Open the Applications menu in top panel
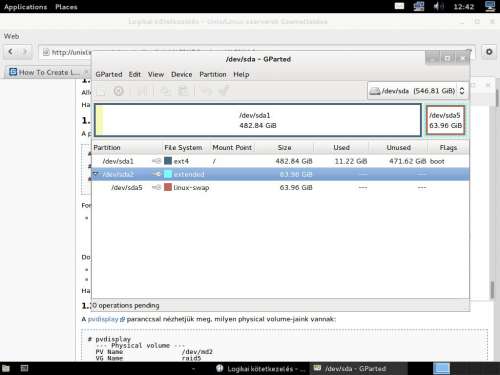The height and width of the screenshot is (375, 500). point(25,7)
